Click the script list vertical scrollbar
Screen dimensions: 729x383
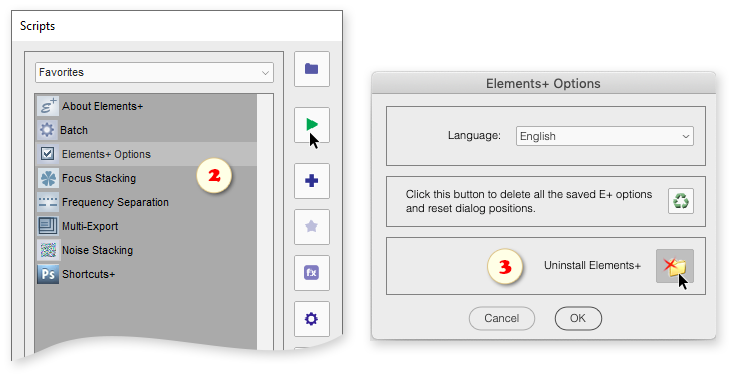[265, 218]
